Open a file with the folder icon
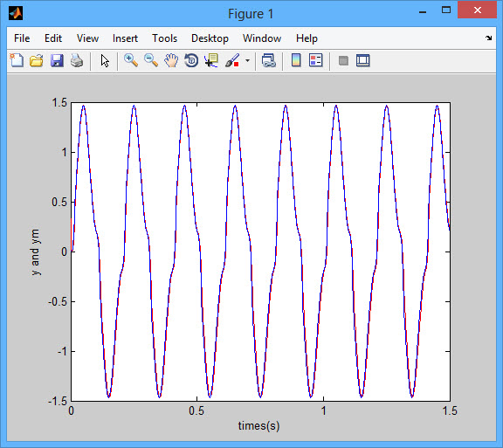503x448 pixels. (37, 60)
